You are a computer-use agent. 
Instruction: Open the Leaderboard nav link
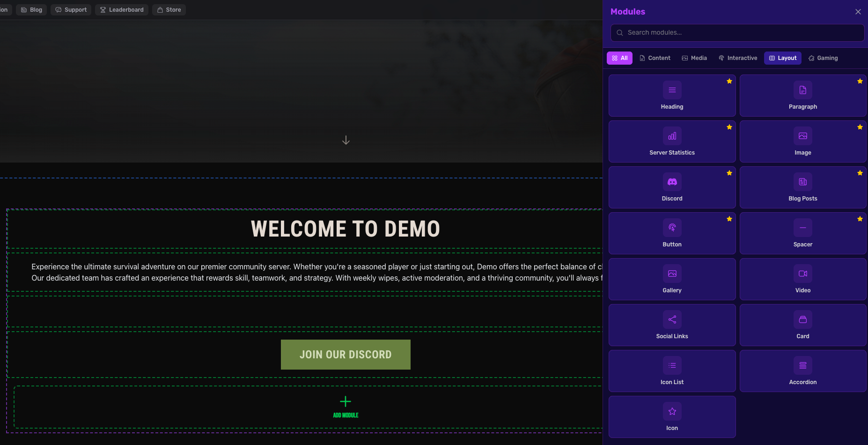point(122,10)
